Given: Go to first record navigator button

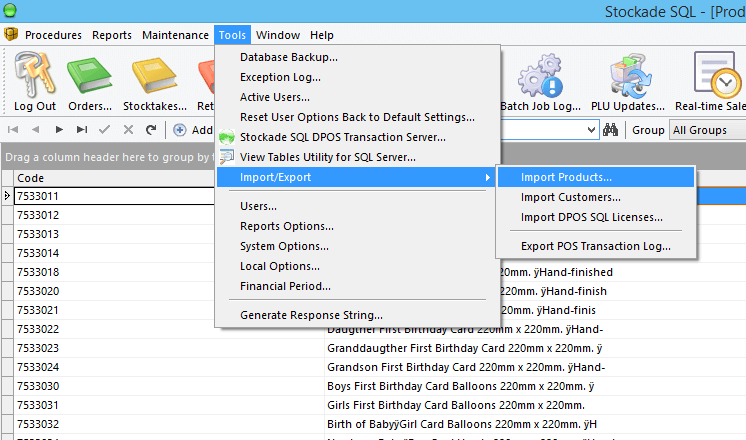Looking at the screenshot, I should (13, 129).
